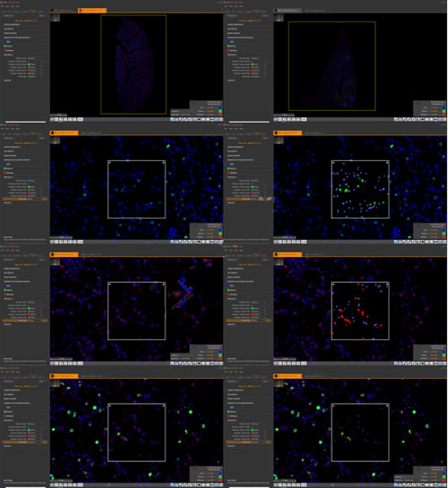The width and height of the screenshot is (448, 488).
Task: Click the orange link text at the top of the side panel beside the dim overview
Action: click(249, 21)
